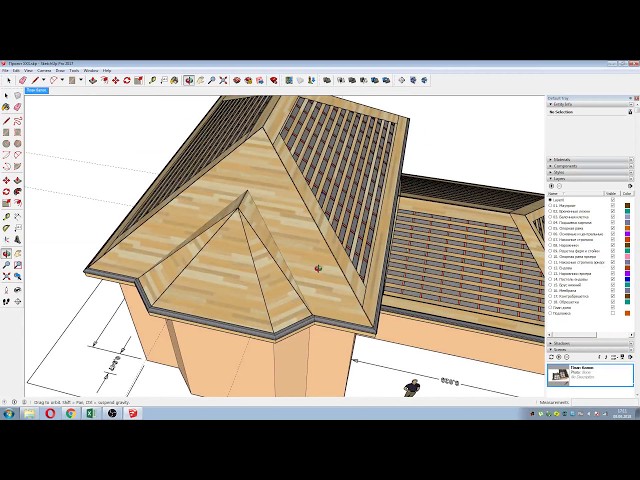Click the blue scene tab above viewport

[37, 90]
